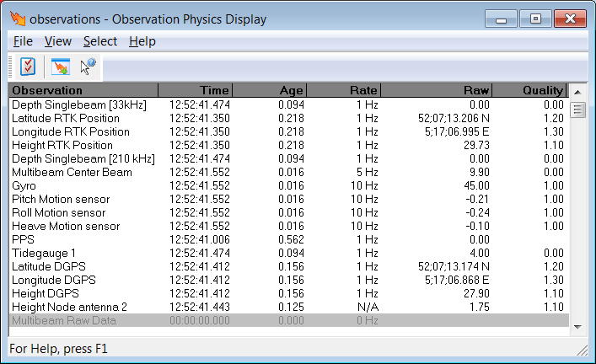Click the Time column header
596x364 pixels.
(195, 90)
